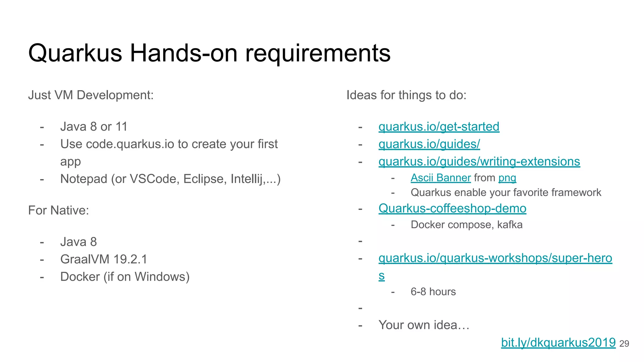The width and height of the screenshot is (644, 362).
Task: Follow the bit.ly/dkquarkus2019 link
Action: [558, 343]
